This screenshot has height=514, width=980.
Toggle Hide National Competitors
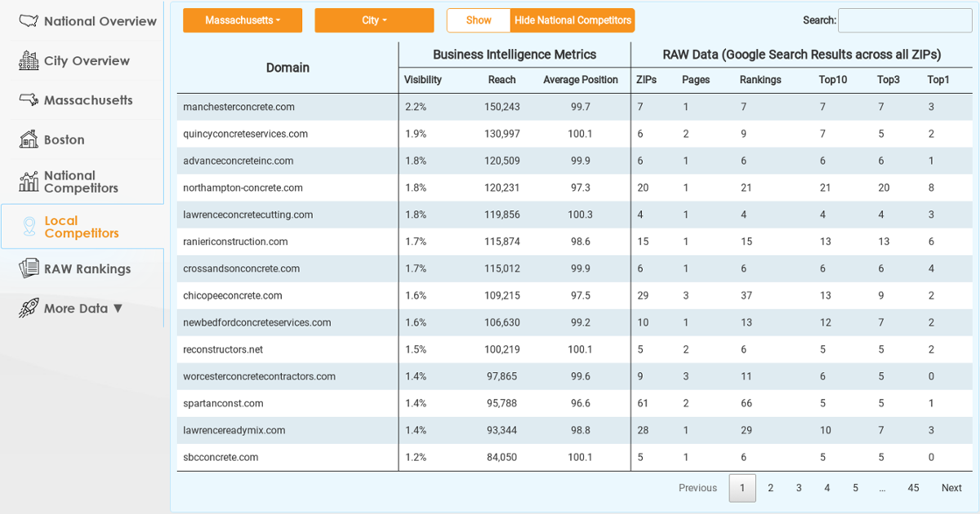click(572, 20)
